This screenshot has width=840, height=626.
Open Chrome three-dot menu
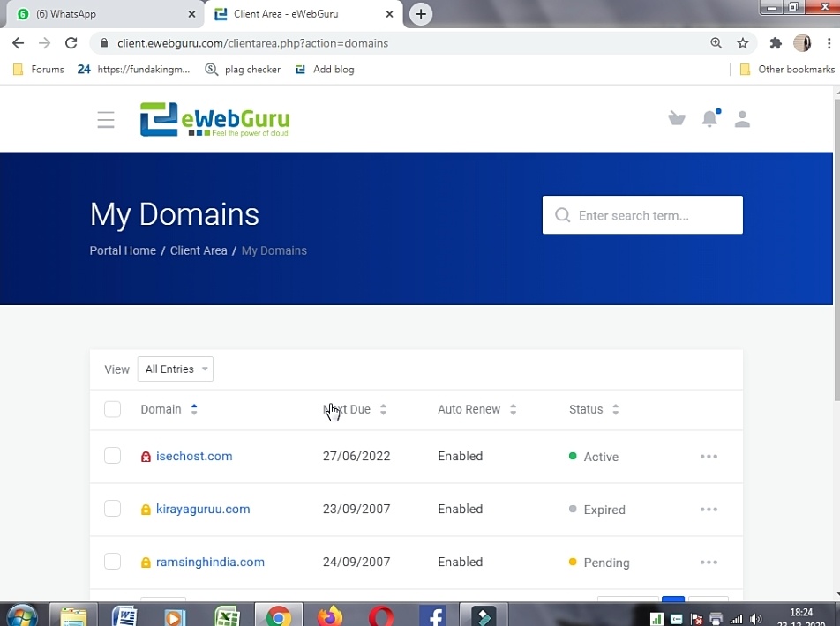pos(829,43)
